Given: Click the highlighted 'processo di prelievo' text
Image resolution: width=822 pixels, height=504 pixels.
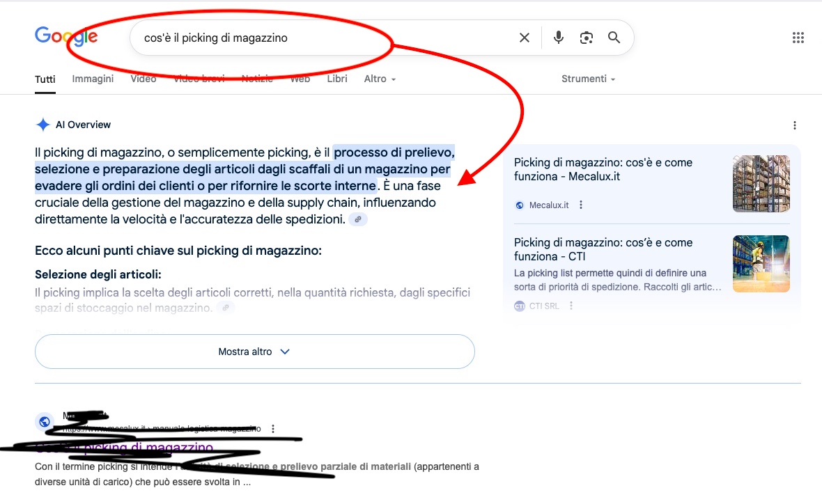Looking at the screenshot, I should click(394, 152).
